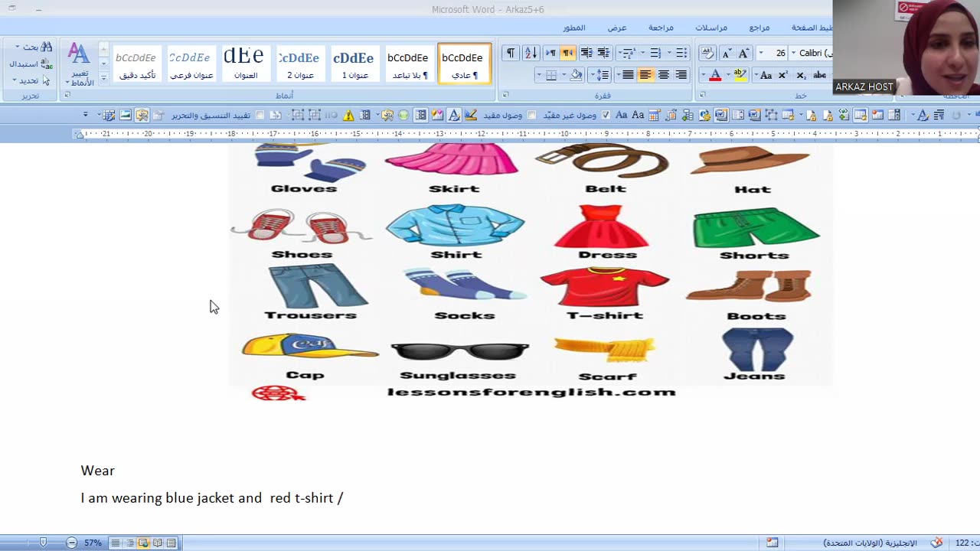Click the bullets list icon
This screenshot has width=980, height=551.
681,53
